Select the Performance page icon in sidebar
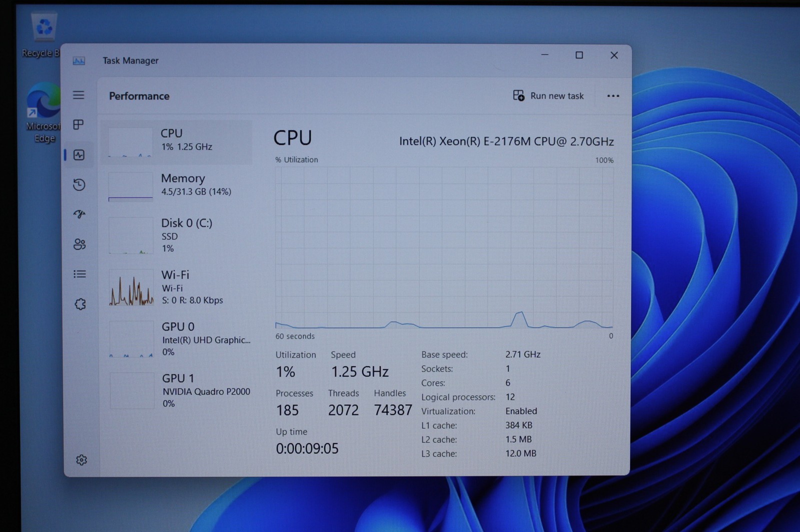This screenshot has height=532, width=800. [x=79, y=155]
